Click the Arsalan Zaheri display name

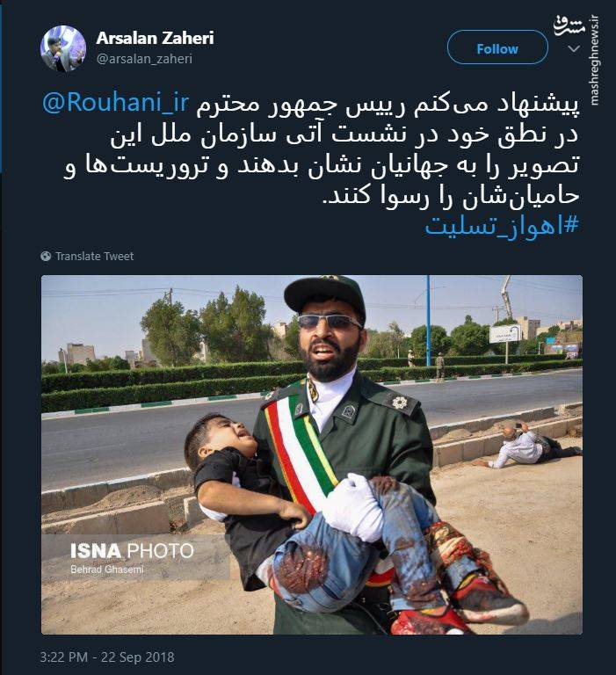155,38
